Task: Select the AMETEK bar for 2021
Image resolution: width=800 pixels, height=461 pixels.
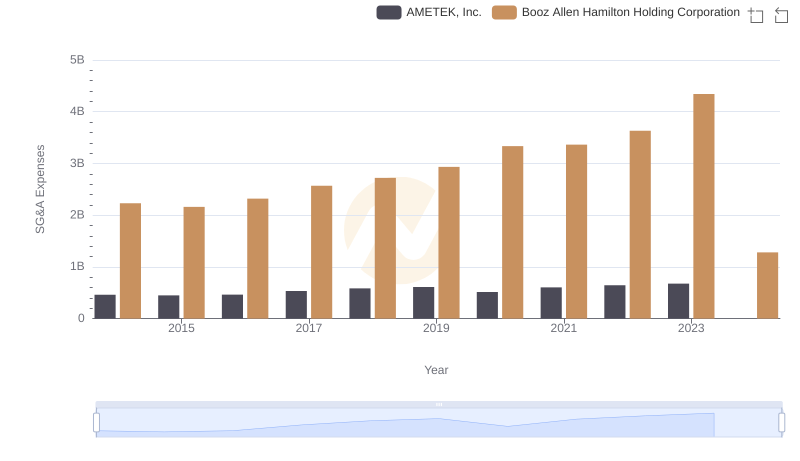Action: (551, 302)
